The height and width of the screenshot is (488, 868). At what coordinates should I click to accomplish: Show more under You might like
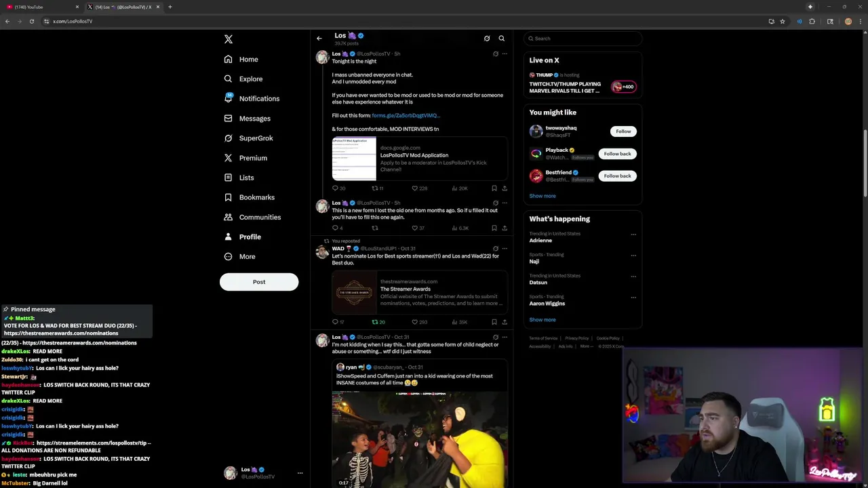542,196
